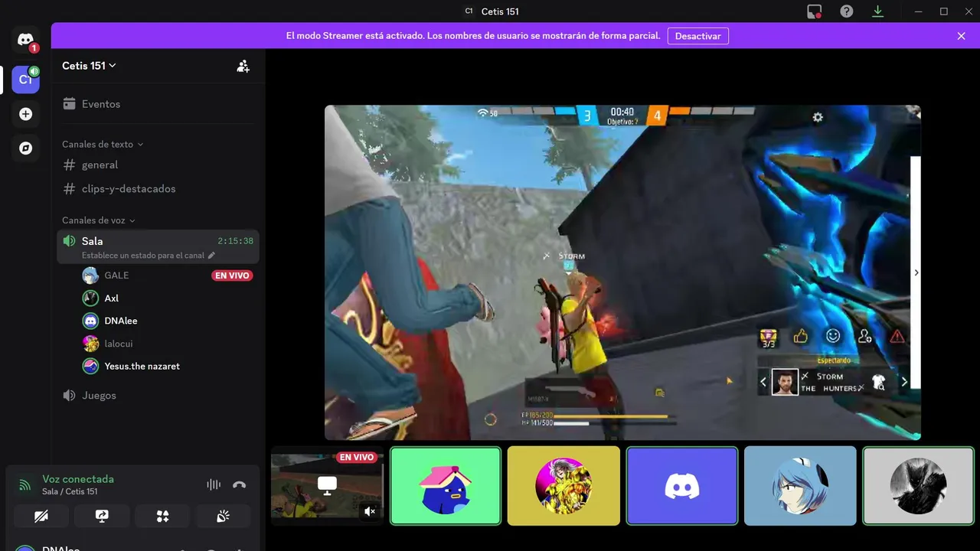Click game settings gear in stream
This screenshot has height=551, width=980.
(x=818, y=117)
